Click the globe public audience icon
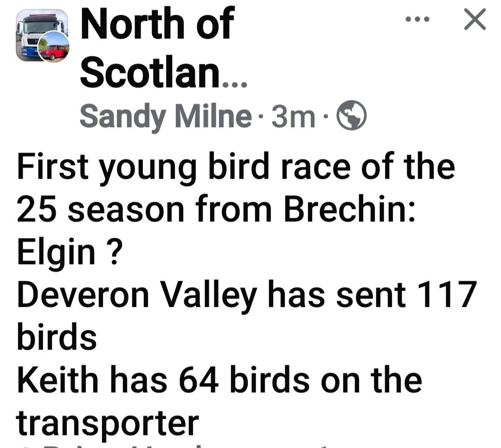Screen dimensions: 501x448 [x=352, y=116]
